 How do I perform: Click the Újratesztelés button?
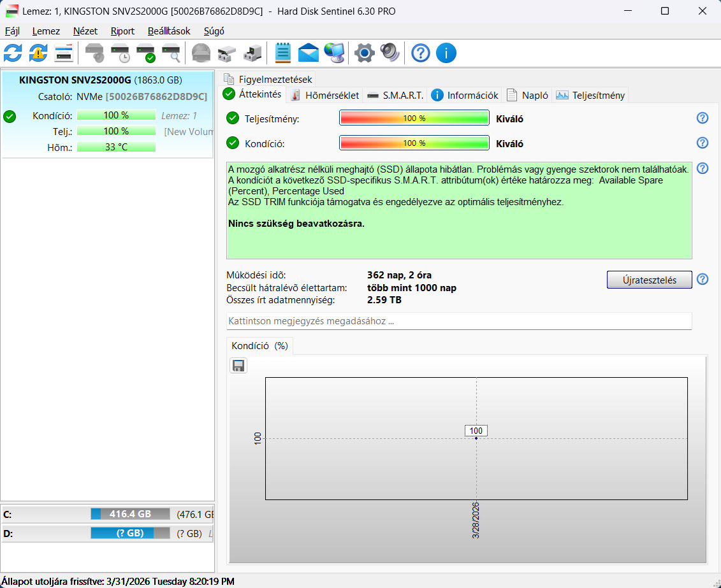(x=649, y=280)
